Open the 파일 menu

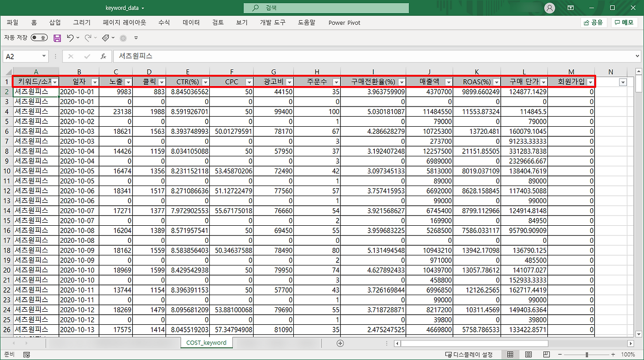(x=13, y=23)
